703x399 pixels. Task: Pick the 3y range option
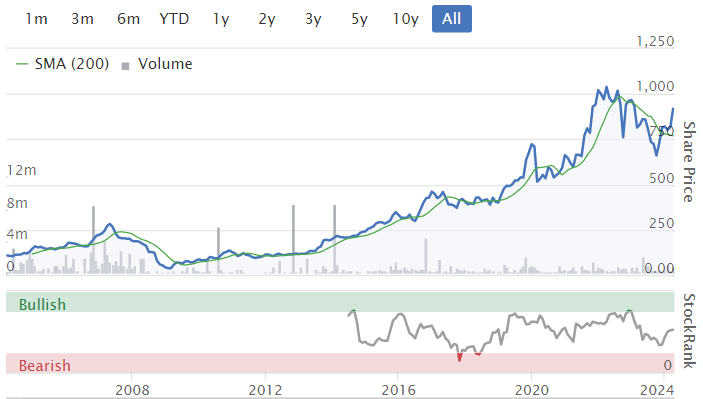[x=313, y=19]
